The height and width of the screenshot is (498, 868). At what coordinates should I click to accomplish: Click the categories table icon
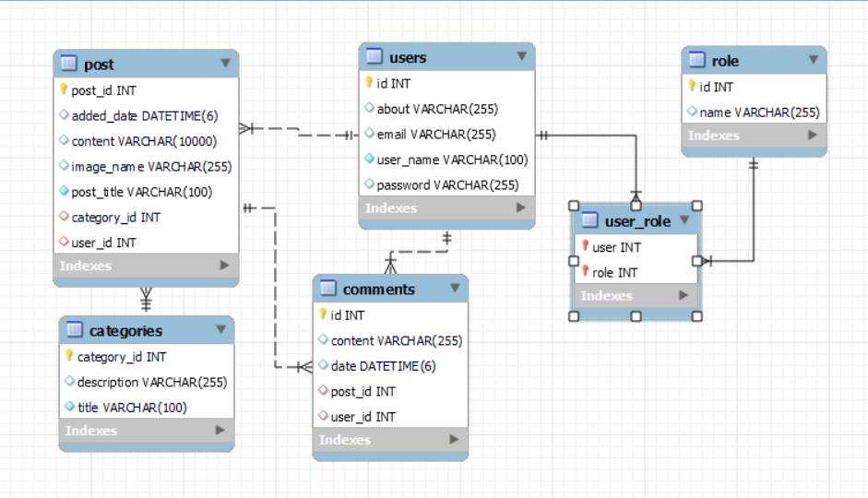pos(74,330)
